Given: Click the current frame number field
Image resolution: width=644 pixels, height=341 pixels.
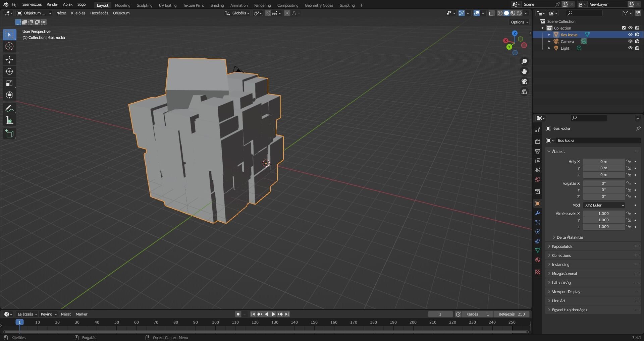Looking at the screenshot, I should [x=440, y=314].
